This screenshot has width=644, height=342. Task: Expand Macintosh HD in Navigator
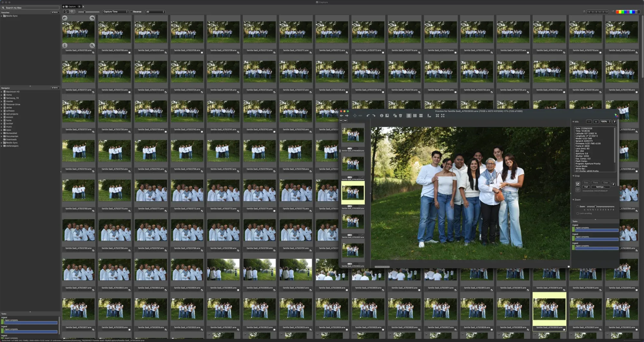(2, 92)
